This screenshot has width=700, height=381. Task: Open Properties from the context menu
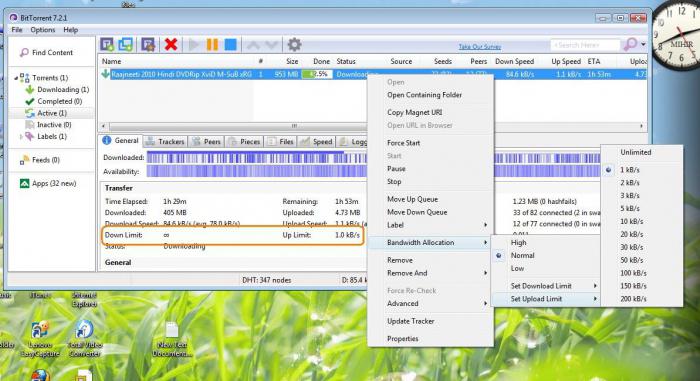[403, 339]
